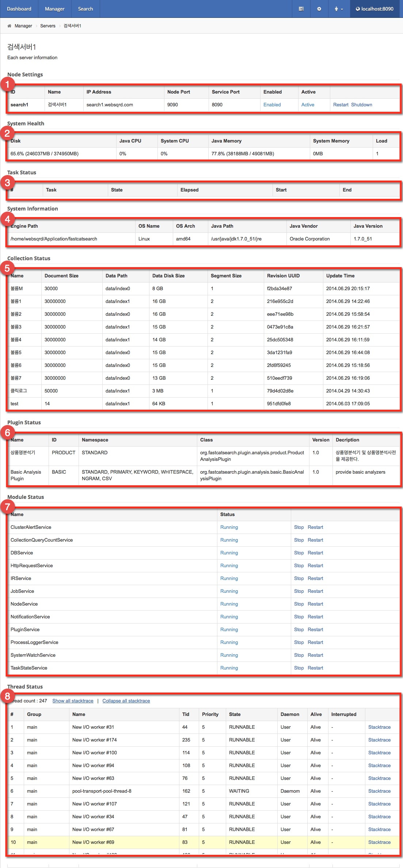Image resolution: width=403 pixels, height=868 pixels.
Task: Select Java Memory value 77.8%
Action: tap(243, 154)
